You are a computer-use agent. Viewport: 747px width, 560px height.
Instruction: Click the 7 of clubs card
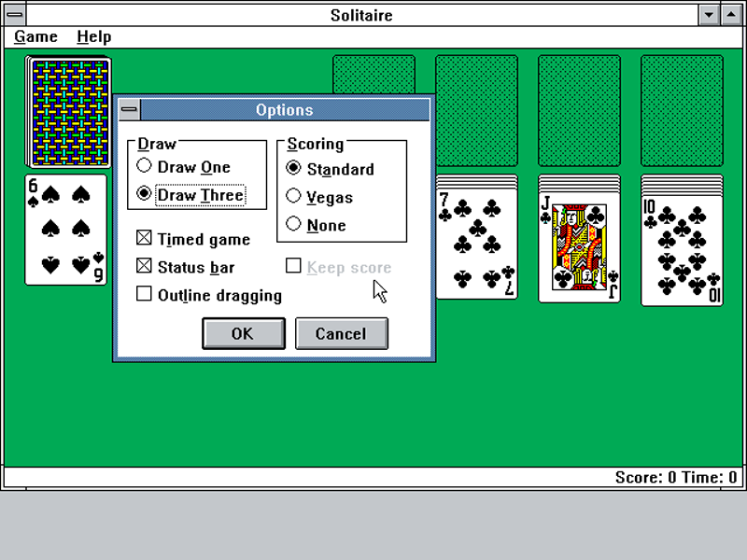pyautogui.click(x=476, y=243)
